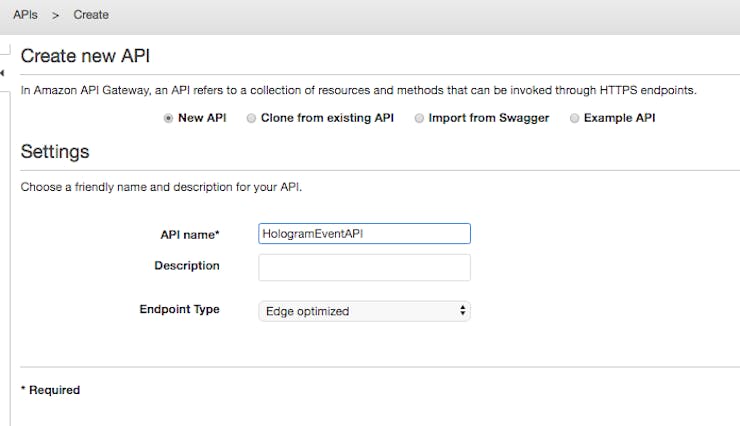Click the breadcrumb separator arrow after APIs
Image resolution: width=740 pixels, height=426 pixels.
click(55, 16)
